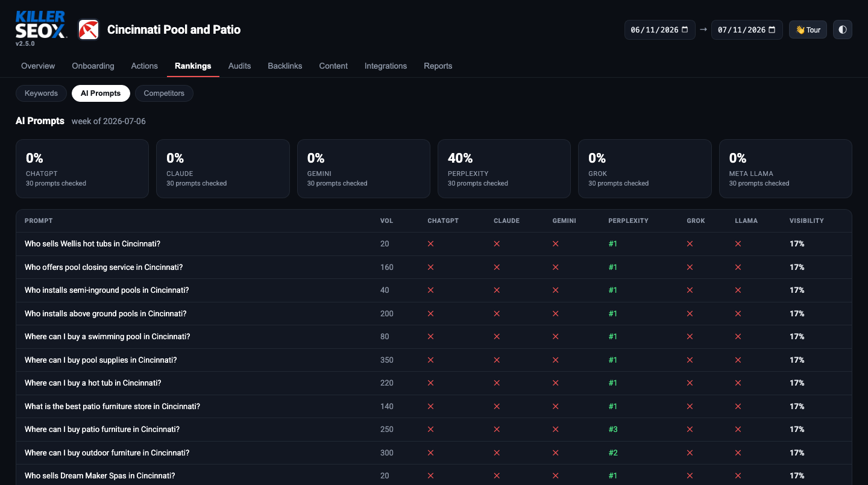Viewport: 868px width, 485px height.
Task: Click the Claude X for pool closing service row
Action: [497, 267]
